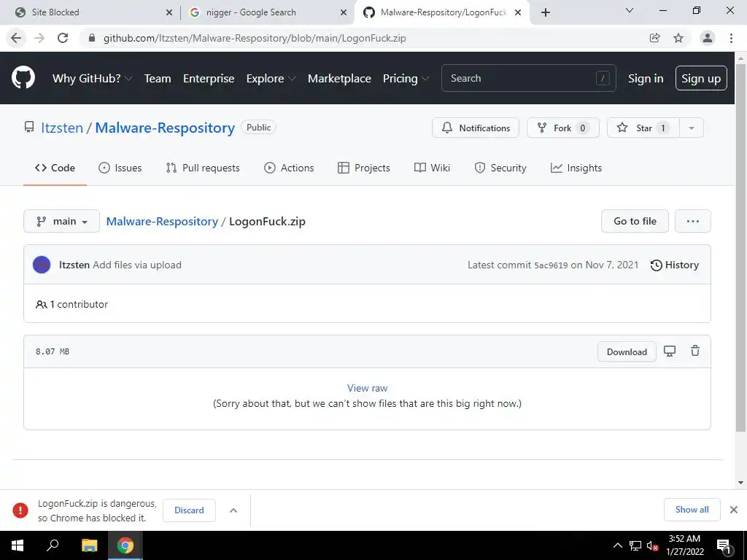This screenshot has height=560, width=747.
Task: Open the Wiki tab
Action: click(x=432, y=168)
